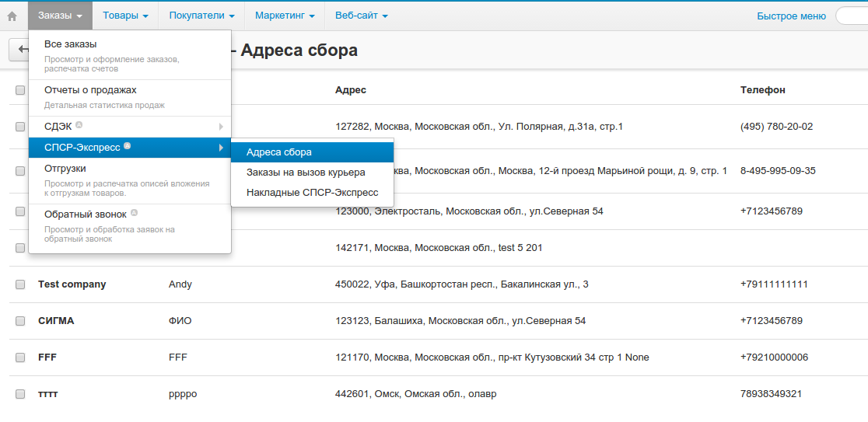This screenshot has height=422, width=868.
Task: Expand the Маркетинг menu
Action: 285,16
